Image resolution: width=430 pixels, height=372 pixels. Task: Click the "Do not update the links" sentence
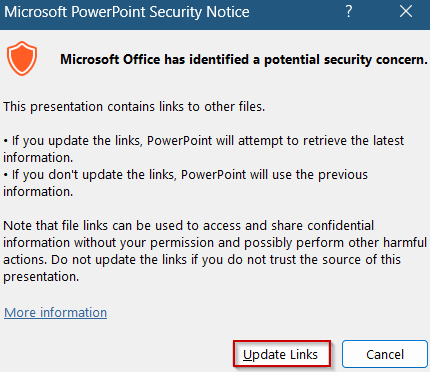point(226,260)
